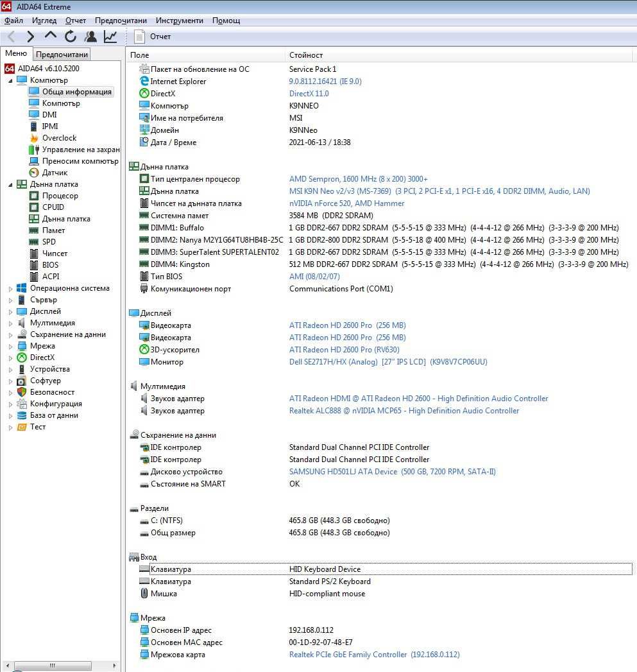
Task: Select Дънна платка child tree item
Action: click(66, 219)
